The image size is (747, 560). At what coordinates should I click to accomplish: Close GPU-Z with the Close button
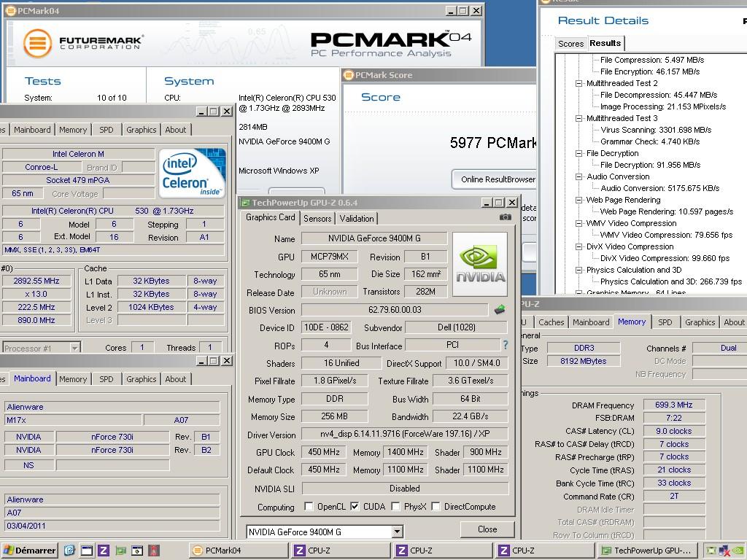coord(487,529)
